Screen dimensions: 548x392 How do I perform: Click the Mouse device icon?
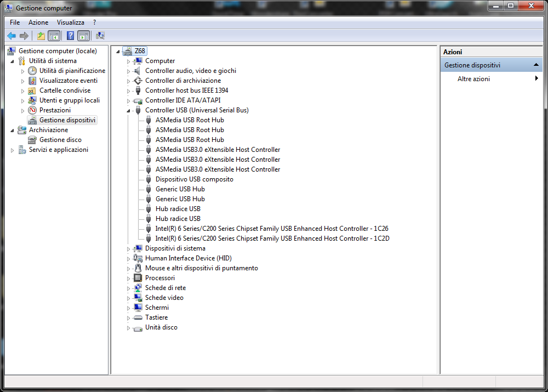point(138,268)
